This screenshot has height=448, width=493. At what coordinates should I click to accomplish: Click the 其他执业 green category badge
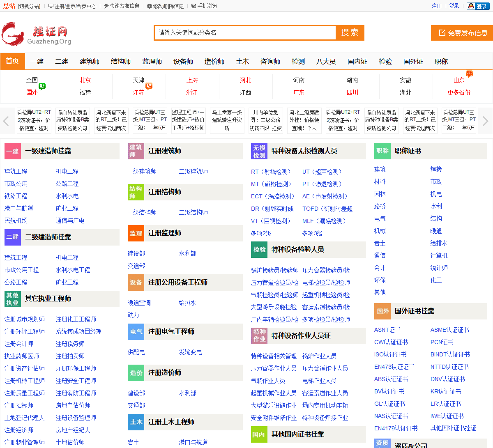pos(13,299)
